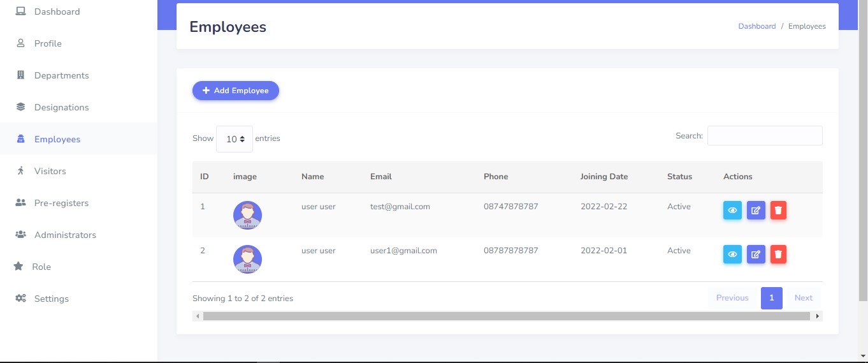Click the horizontal table scrollbar
The height and width of the screenshot is (363, 868).
(x=507, y=316)
